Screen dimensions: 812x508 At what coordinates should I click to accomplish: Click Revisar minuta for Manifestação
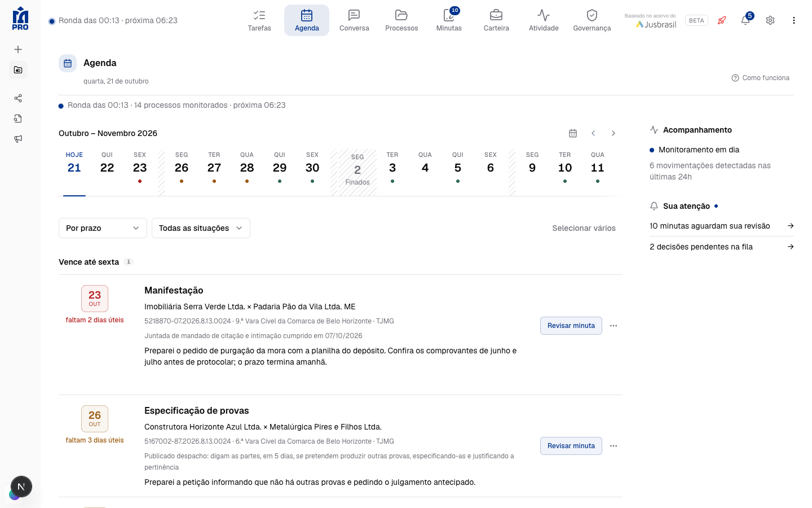[x=571, y=326]
